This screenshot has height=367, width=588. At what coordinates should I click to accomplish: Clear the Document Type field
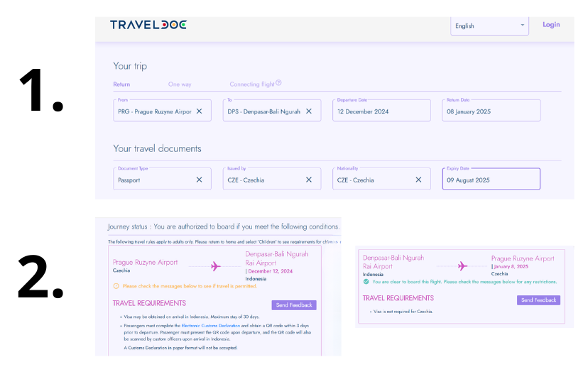pos(199,180)
